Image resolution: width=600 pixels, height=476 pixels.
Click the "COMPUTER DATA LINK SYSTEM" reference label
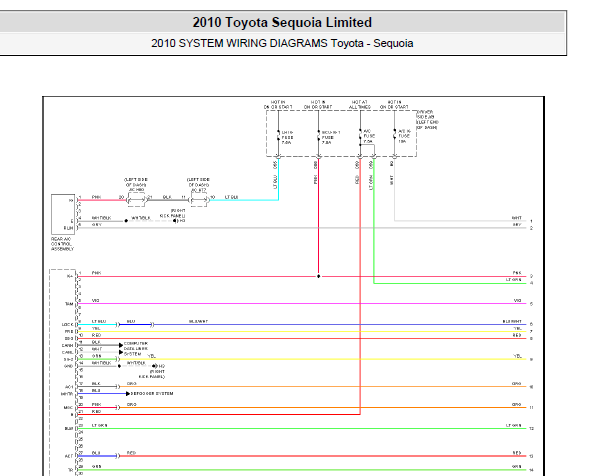pos(135,349)
